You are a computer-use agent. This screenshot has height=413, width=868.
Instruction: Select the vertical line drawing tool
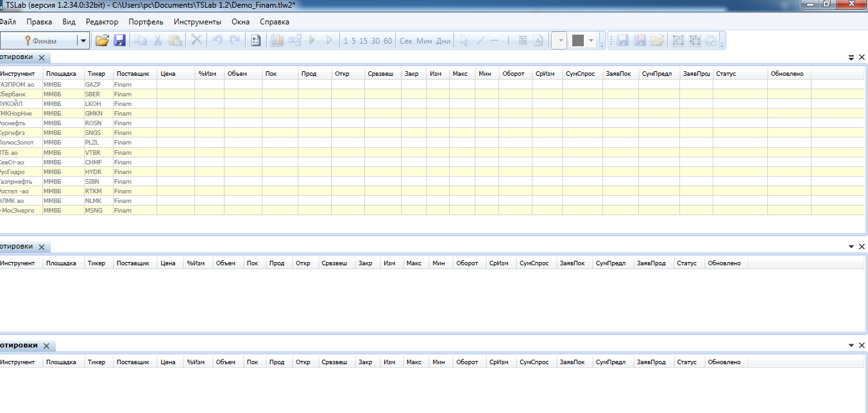508,40
